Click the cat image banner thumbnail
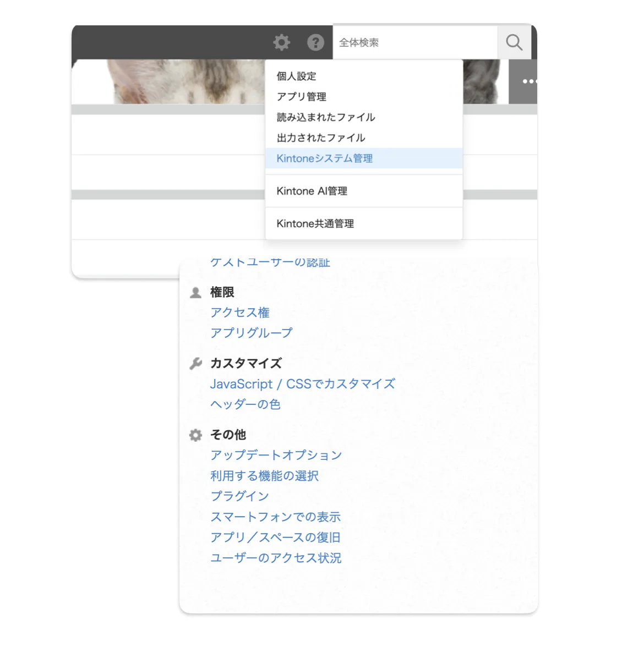The image size is (644, 647). (165, 81)
